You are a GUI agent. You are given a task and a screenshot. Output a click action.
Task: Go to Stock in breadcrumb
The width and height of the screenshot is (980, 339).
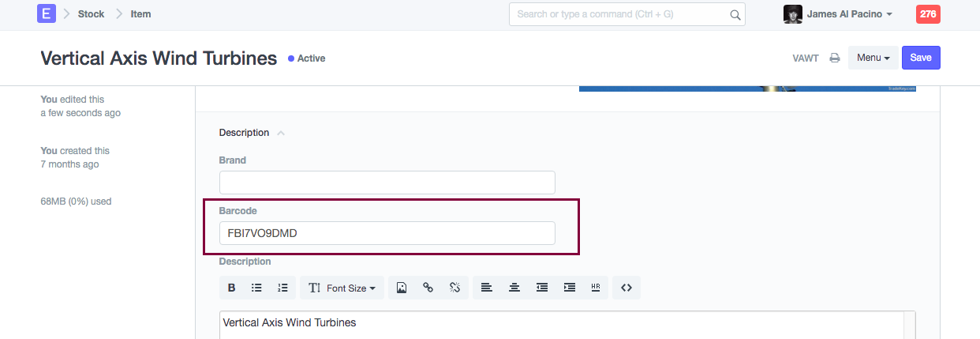(91, 14)
